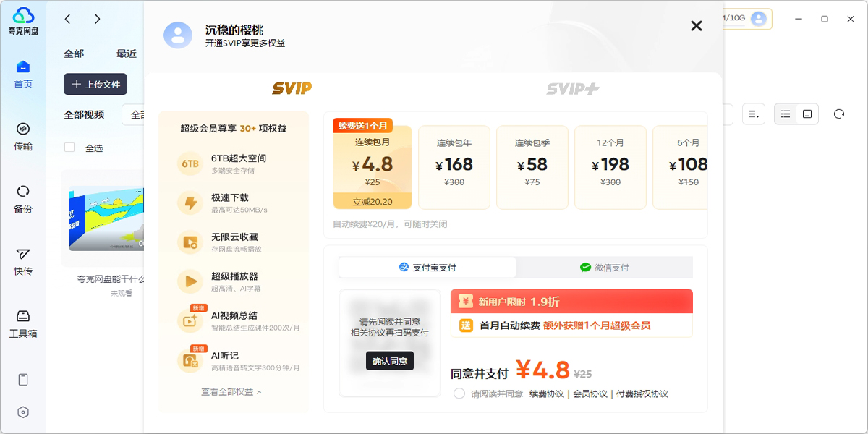Refresh the file list
This screenshot has width=868, height=434.
pos(839,114)
